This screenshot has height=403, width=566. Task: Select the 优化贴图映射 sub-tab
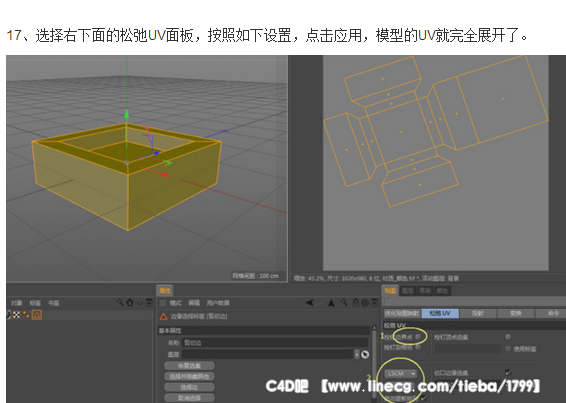(401, 313)
